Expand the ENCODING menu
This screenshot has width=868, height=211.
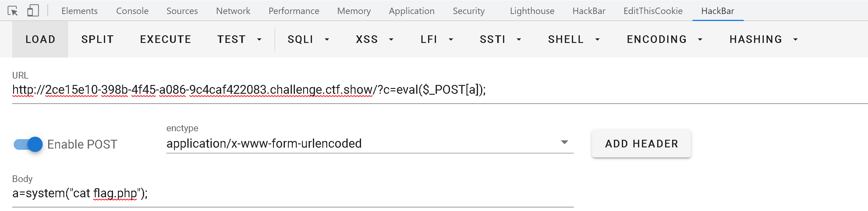664,39
